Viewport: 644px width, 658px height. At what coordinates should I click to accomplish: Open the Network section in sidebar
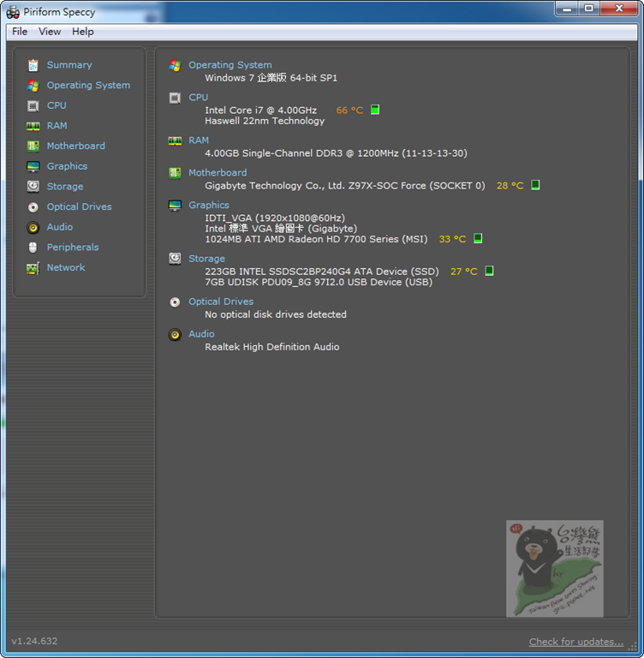(66, 267)
